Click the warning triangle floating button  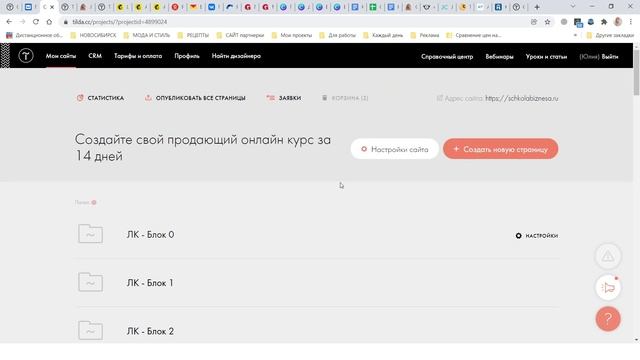coord(608,256)
